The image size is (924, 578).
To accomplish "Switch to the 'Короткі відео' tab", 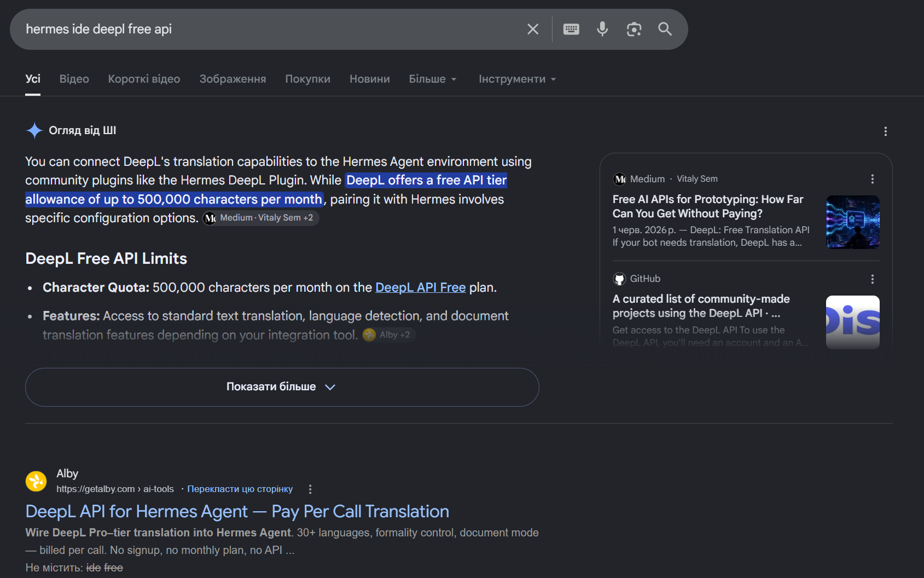I will [144, 79].
